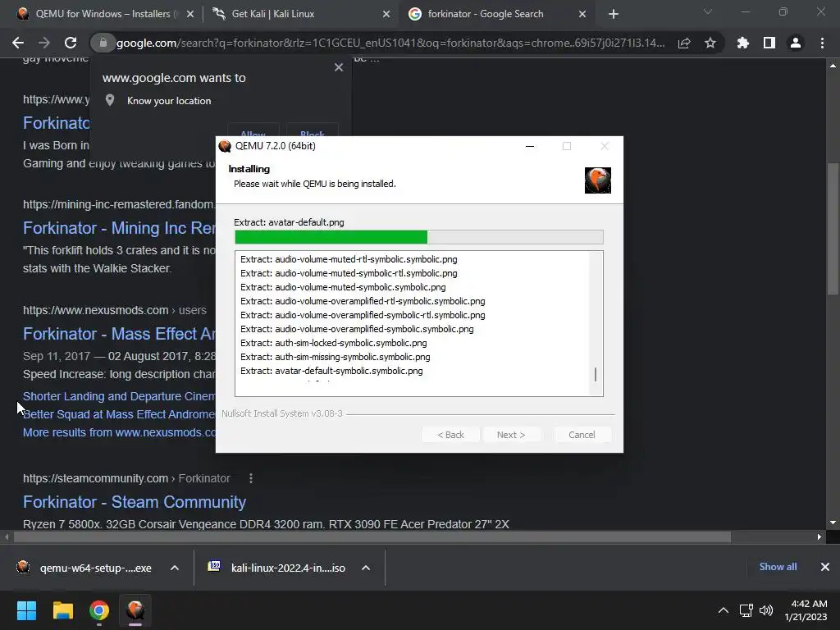The height and width of the screenshot is (630, 840).
Task: Toggle Chrome side panel icon
Action: coord(769,43)
